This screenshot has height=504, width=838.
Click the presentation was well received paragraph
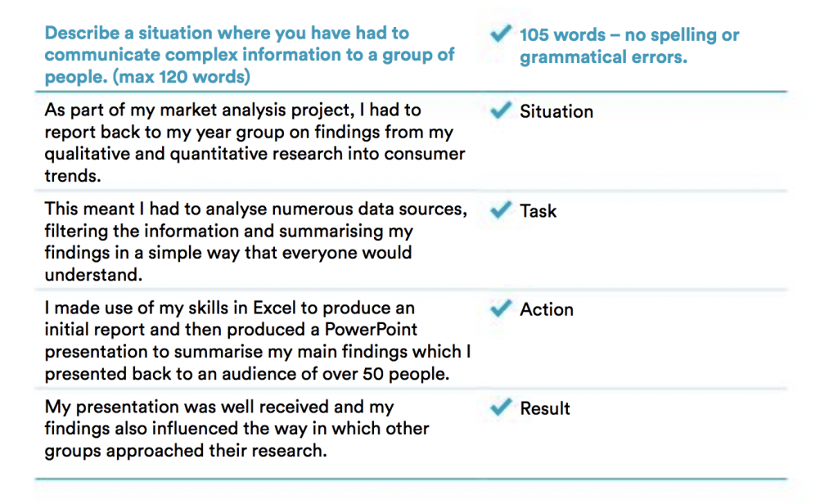pos(237,429)
